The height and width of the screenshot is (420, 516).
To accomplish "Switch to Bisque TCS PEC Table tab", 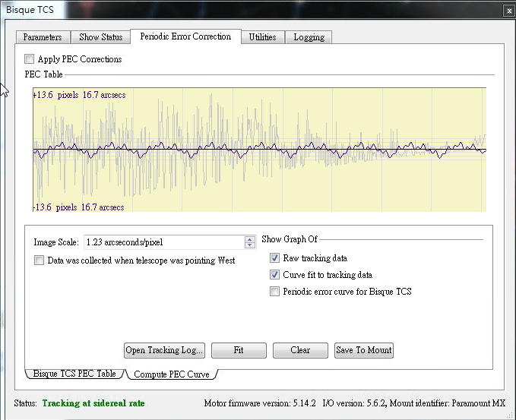I will [x=74, y=374].
